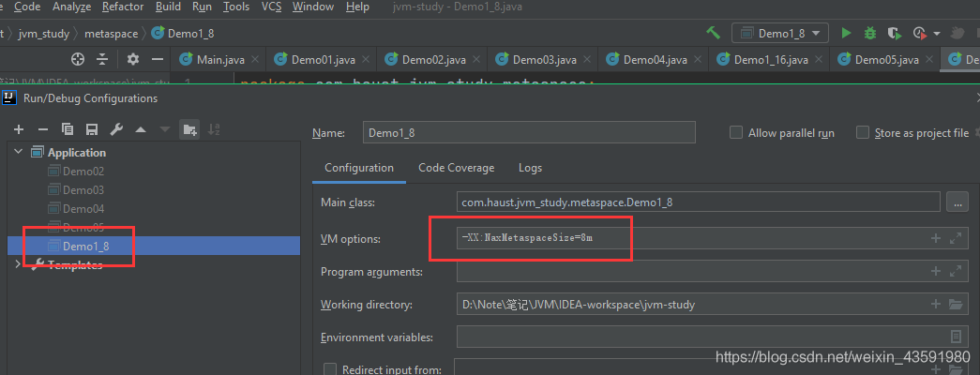This screenshot has height=375, width=980.
Task: Edit environment variables list icon
Action: pos(956,337)
